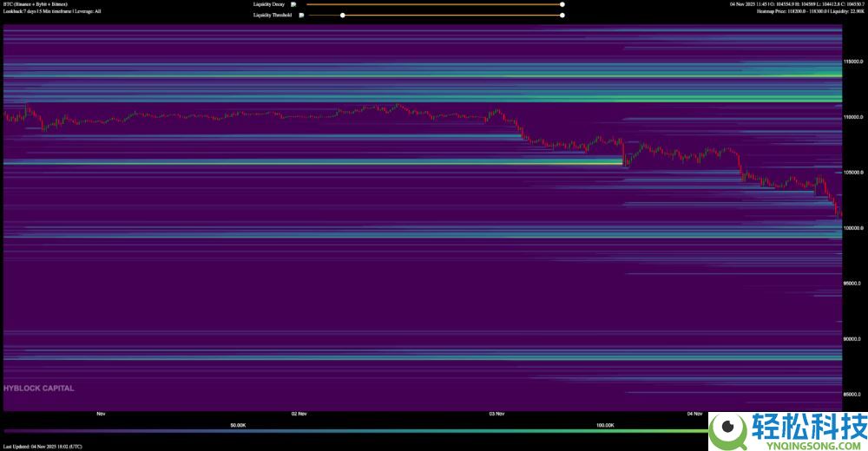Image resolution: width=868 pixels, height=451 pixels.
Task: Click the OHLC readout for 04 Nov 2025
Action: click(797, 4)
